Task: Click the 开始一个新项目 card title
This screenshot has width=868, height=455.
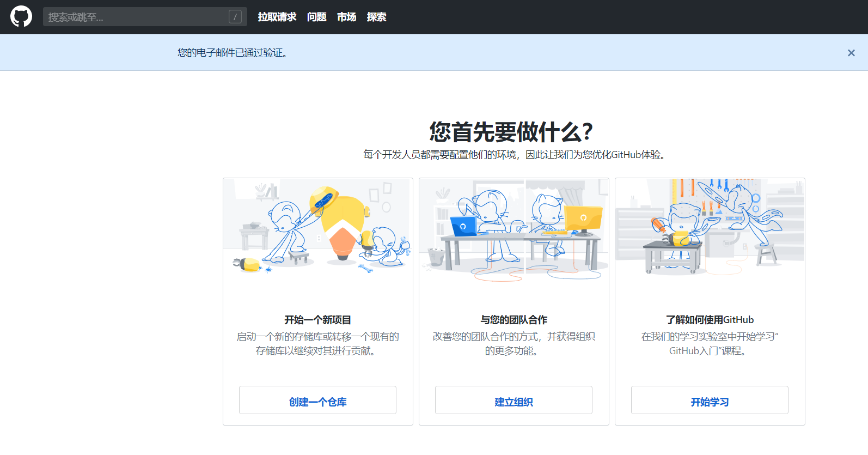Action: click(x=318, y=320)
